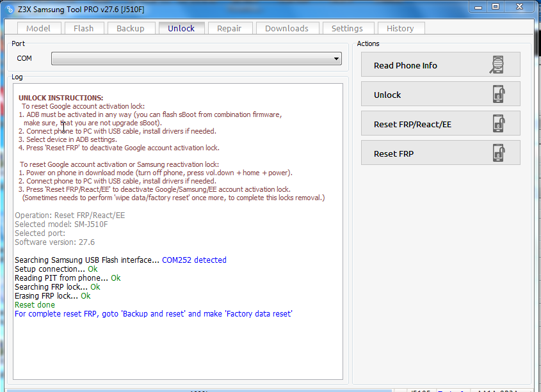
Task: Click the Reset FRP/React/EE button label
Action: (x=413, y=125)
